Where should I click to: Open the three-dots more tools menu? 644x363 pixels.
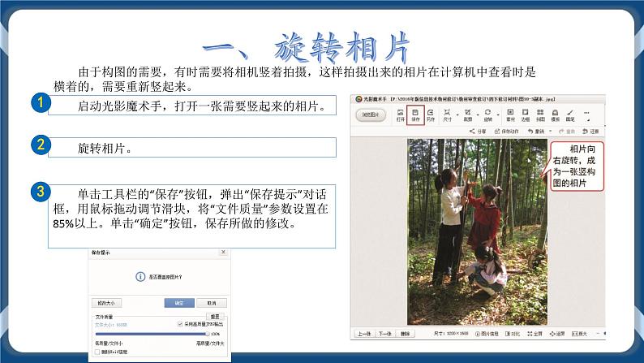(586, 113)
